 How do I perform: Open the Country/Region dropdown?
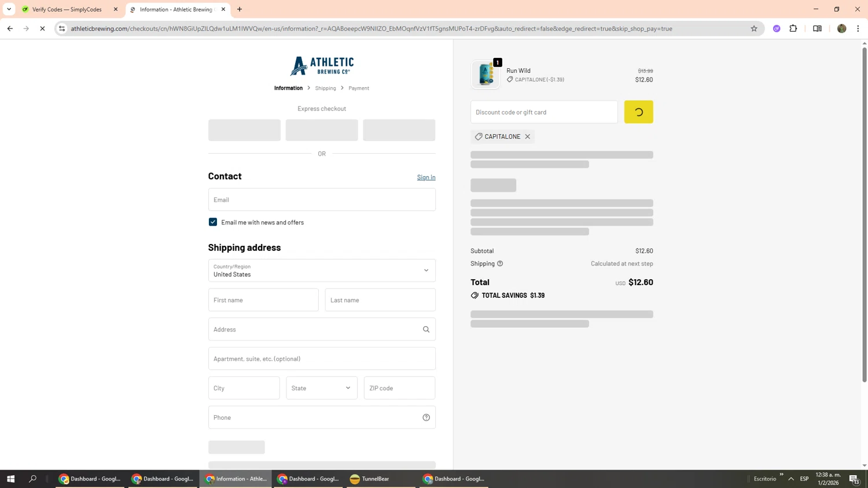pyautogui.click(x=322, y=271)
